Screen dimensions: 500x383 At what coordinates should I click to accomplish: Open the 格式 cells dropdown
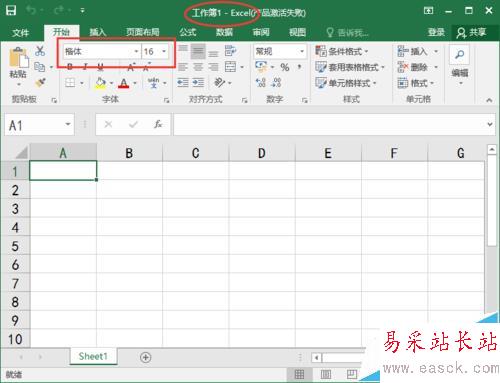(415, 83)
